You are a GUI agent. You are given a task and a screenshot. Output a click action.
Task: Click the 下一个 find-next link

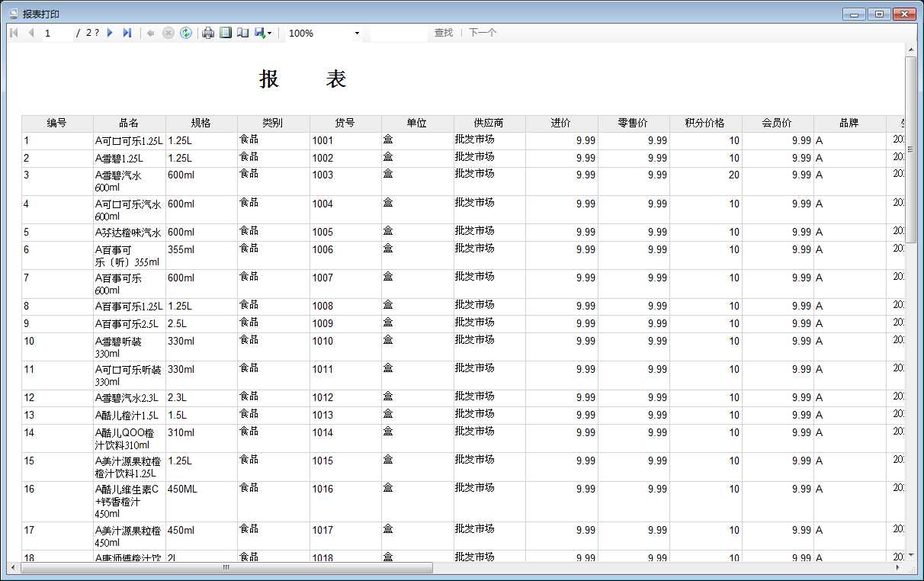483,33
